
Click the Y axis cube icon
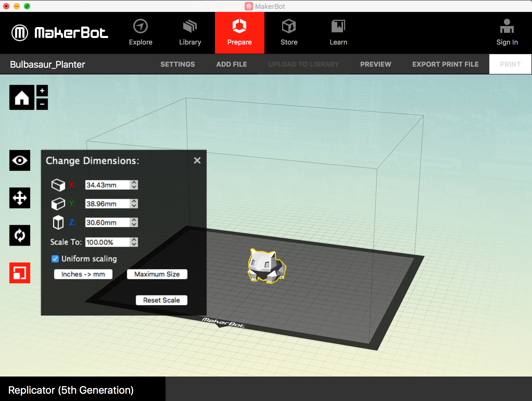tap(58, 204)
